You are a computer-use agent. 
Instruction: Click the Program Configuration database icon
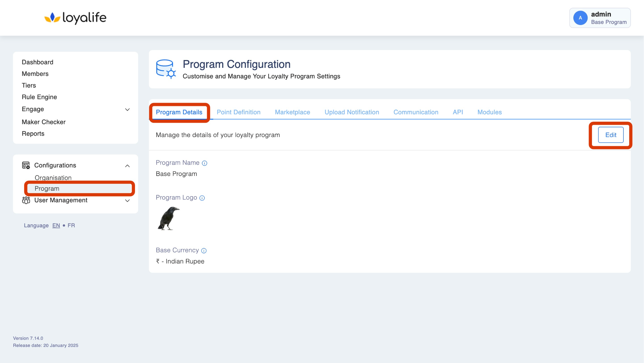coord(166,69)
